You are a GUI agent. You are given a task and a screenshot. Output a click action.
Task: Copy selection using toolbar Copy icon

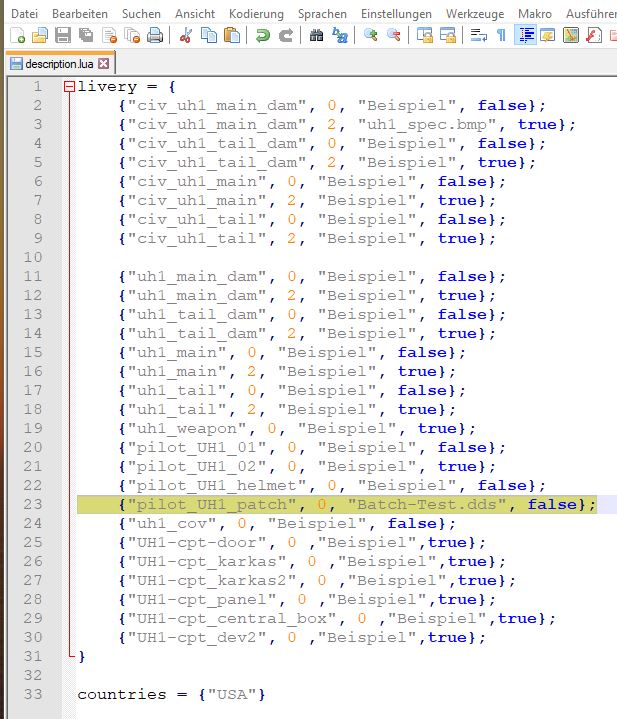point(209,35)
